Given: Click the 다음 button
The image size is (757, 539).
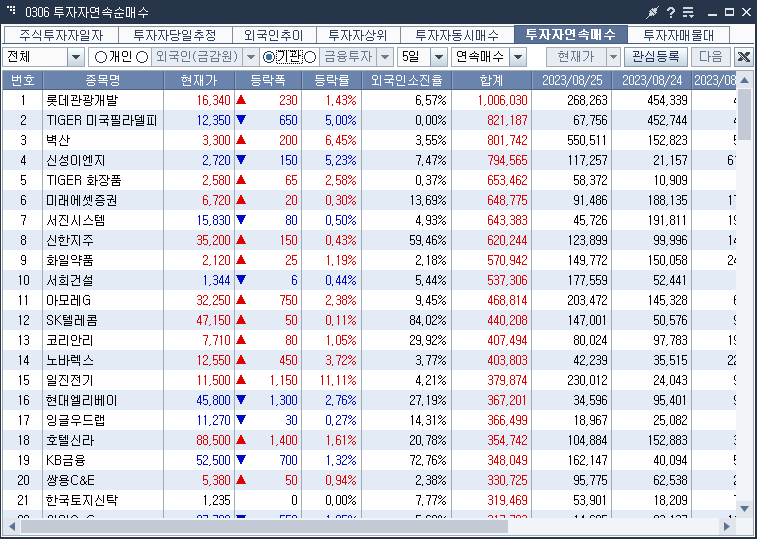Looking at the screenshot, I should click(x=711, y=57).
